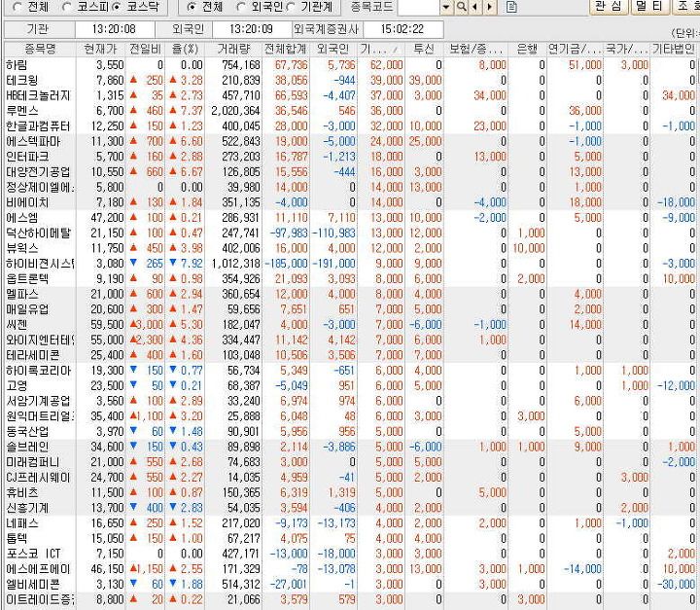This screenshot has width=700, height=610.
Task: Select the 대양전기공업 stock name
Action: pyautogui.click(x=38, y=172)
